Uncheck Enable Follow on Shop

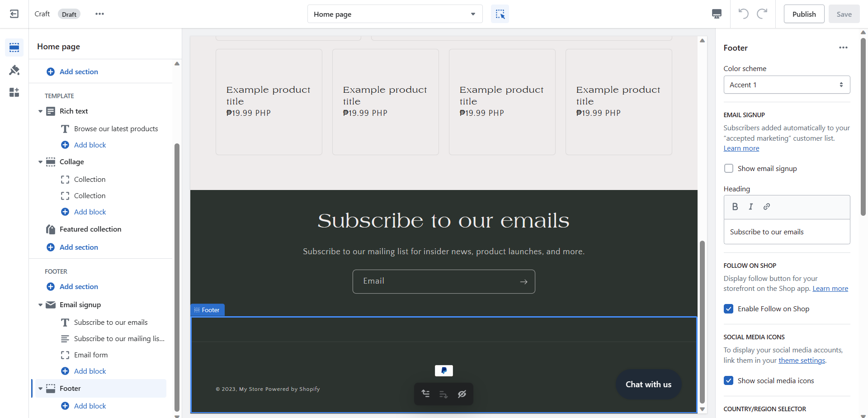[x=729, y=309]
